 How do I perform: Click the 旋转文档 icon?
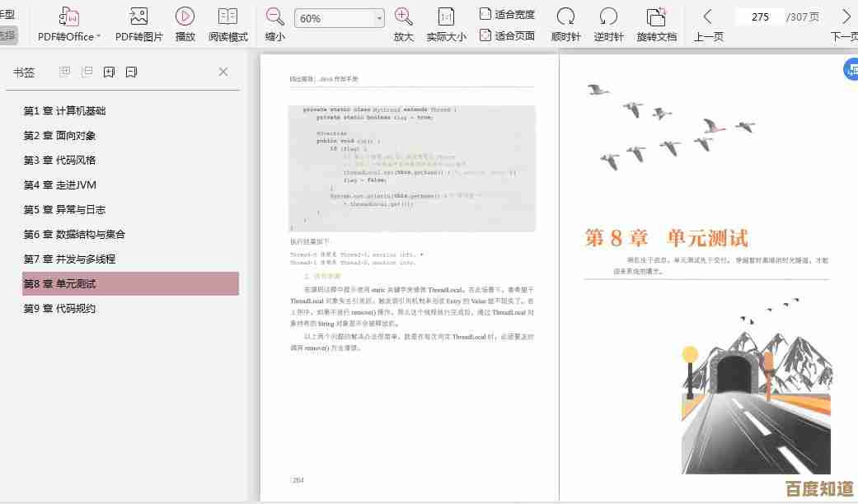656,24
